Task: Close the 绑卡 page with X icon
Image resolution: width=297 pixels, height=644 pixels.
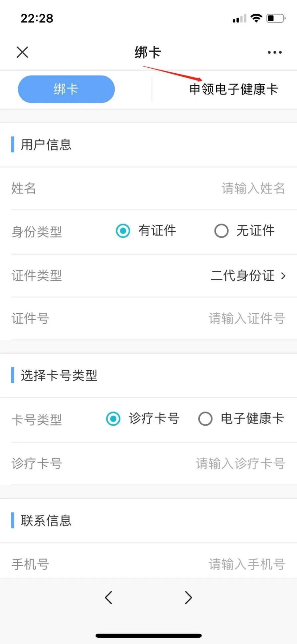Action: [x=22, y=52]
